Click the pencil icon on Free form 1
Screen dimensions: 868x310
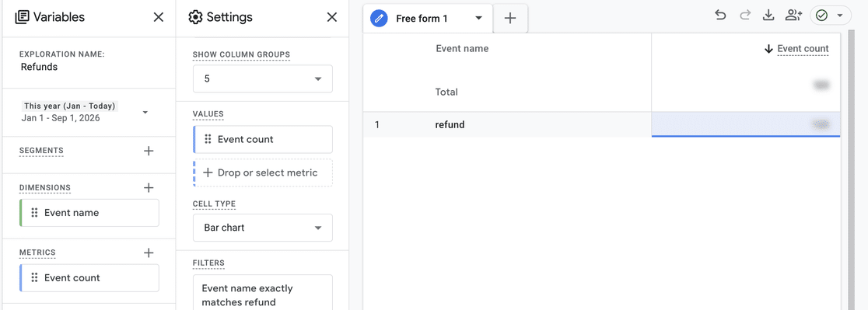(380, 18)
